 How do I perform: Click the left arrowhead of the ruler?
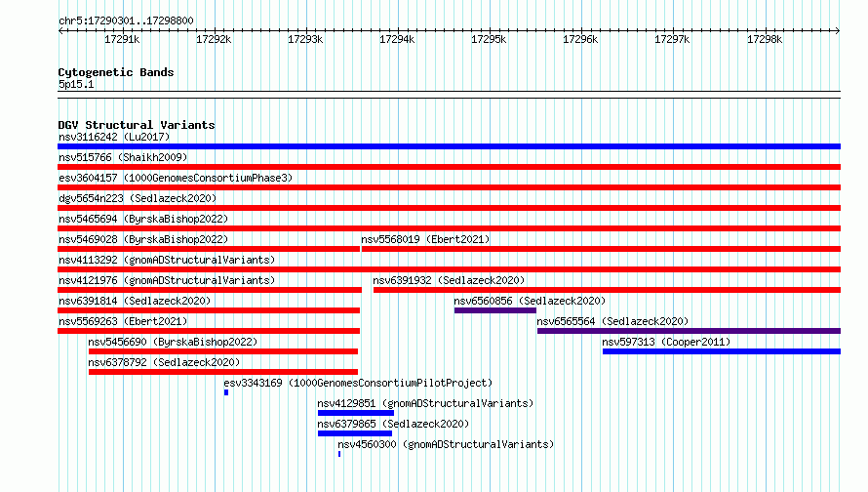click(x=60, y=30)
